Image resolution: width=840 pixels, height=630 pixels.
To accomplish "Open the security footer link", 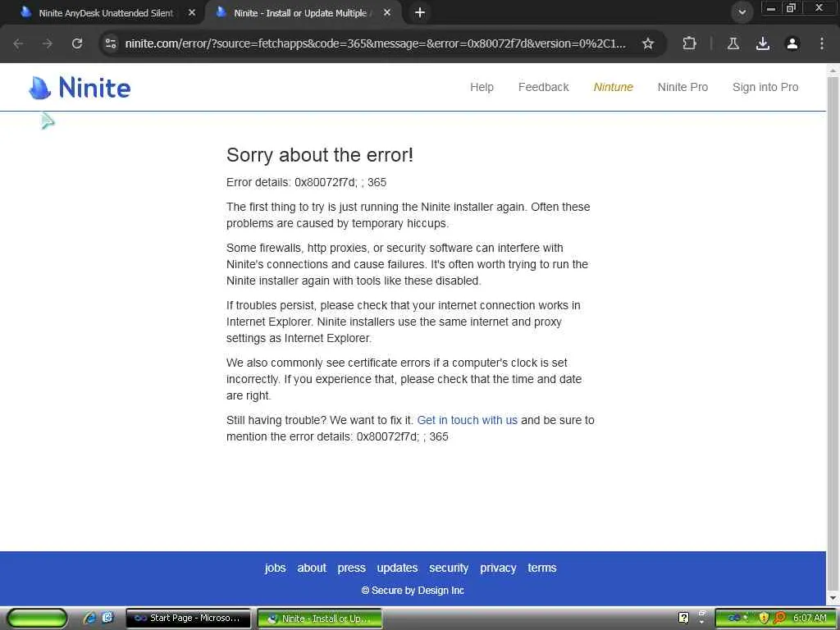I will coord(449,568).
